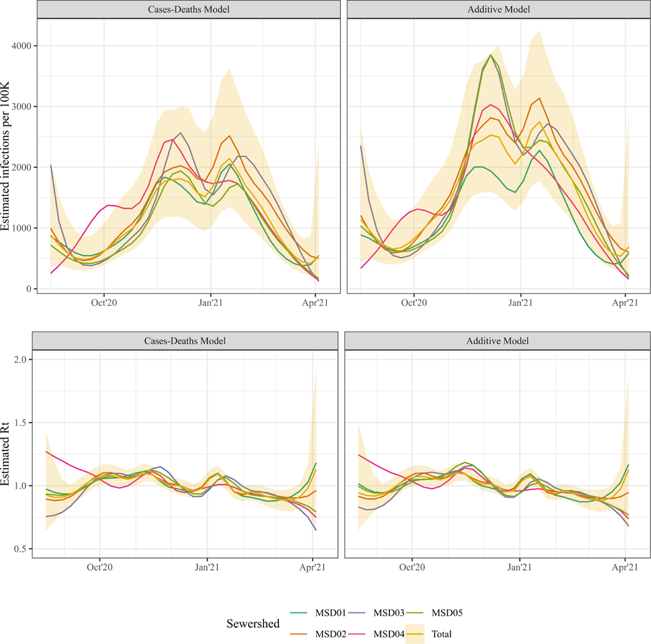The width and height of the screenshot is (651, 644).
Task: Click the Total legend swatch with shaded band
Action: click(415, 634)
